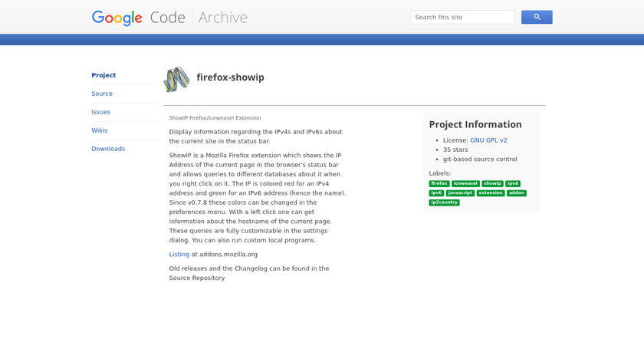Click 'ShowIP Firefox/Iceweasel Extension' subtitle

215,118
